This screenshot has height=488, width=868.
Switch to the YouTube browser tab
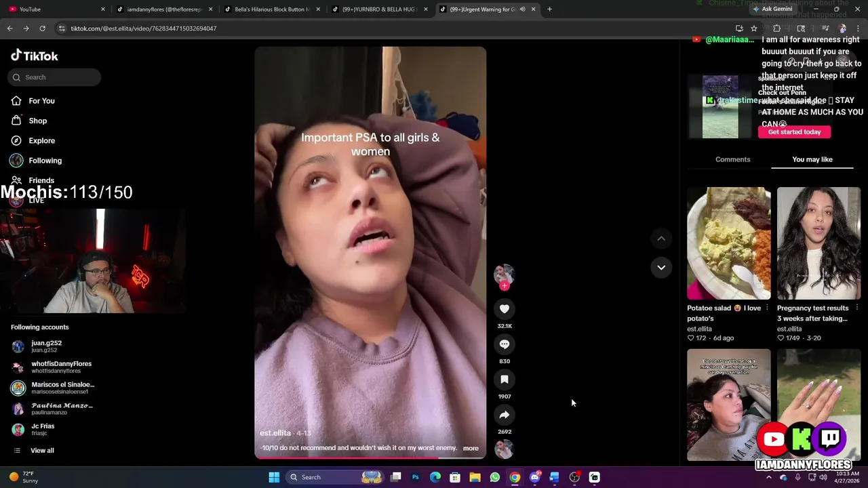click(56, 9)
